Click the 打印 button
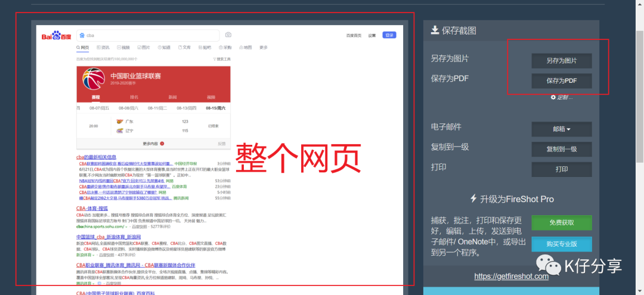The height and width of the screenshot is (295, 644). (562, 169)
